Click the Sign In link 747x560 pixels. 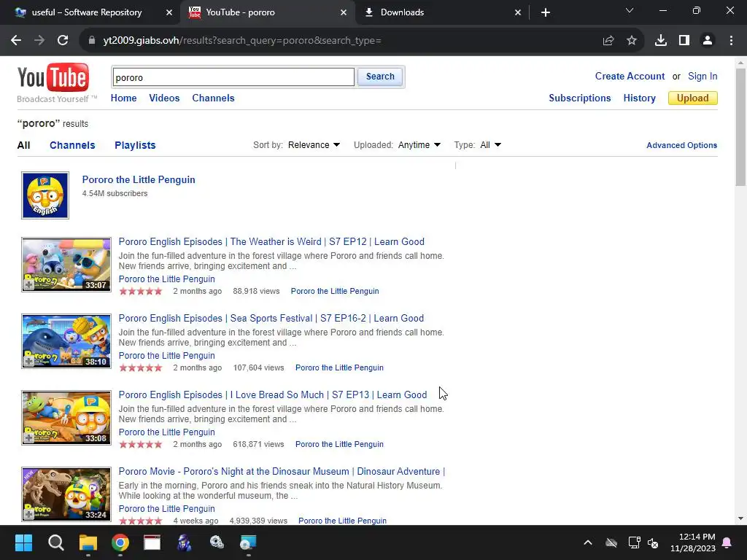pyautogui.click(x=703, y=76)
